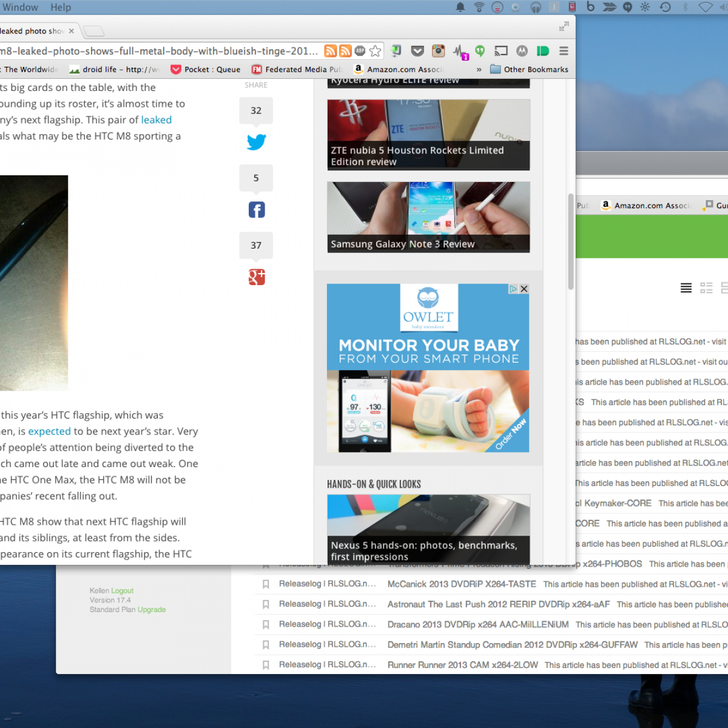Image resolution: width=728 pixels, height=728 pixels.
Task: Open the Instagram extension icon
Action: [x=438, y=51]
